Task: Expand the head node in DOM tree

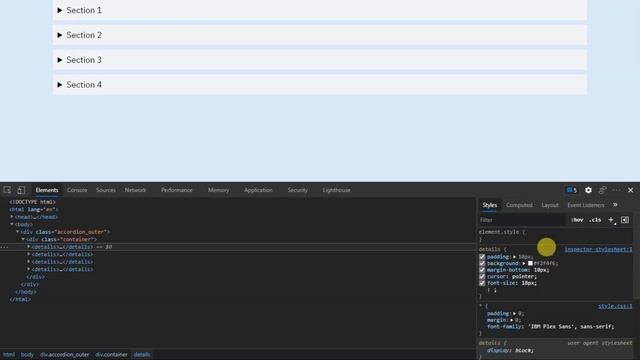Action: (x=12, y=217)
